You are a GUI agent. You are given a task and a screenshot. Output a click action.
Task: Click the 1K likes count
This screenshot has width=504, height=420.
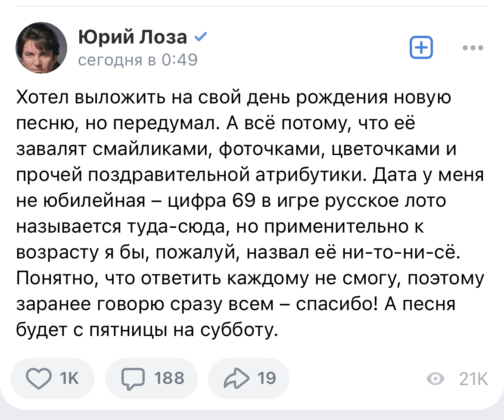69,378
